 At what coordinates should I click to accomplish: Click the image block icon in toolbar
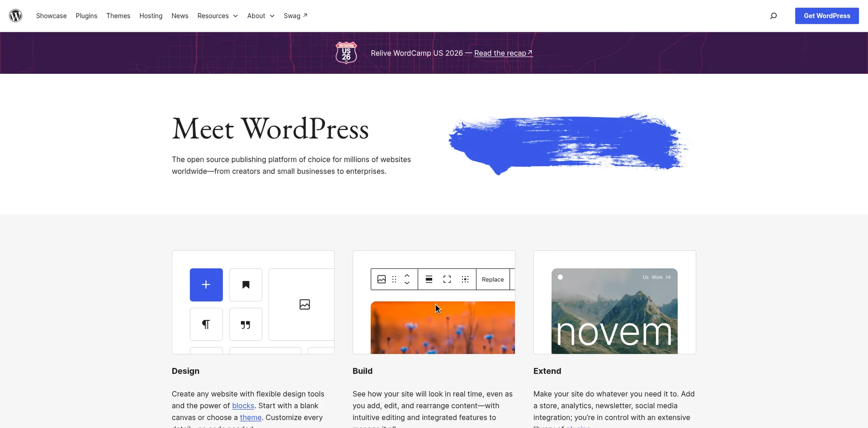(x=381, y=279)
